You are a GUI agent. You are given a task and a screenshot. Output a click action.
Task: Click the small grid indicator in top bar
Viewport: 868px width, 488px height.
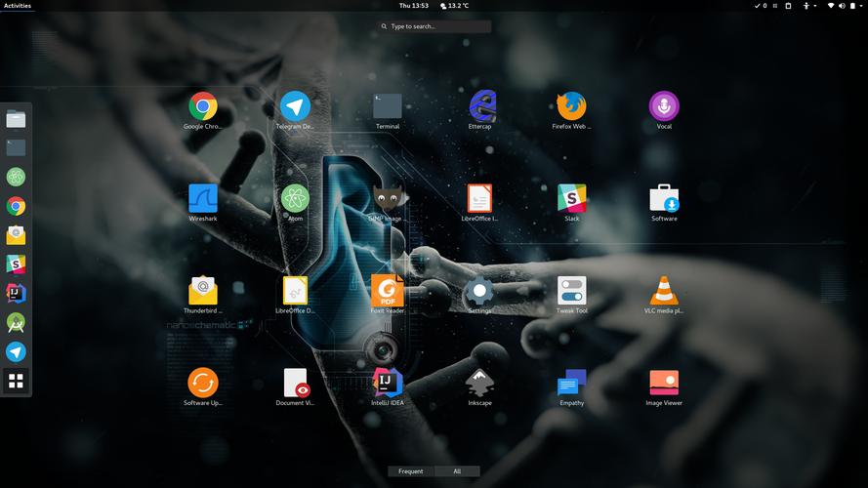775,6
